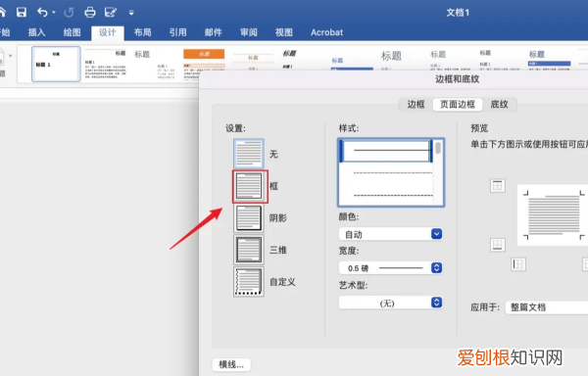This screenshot has width=588, height=376.
Task: Open the 布局 ribbon tab
Action: (x=142, y=32)
